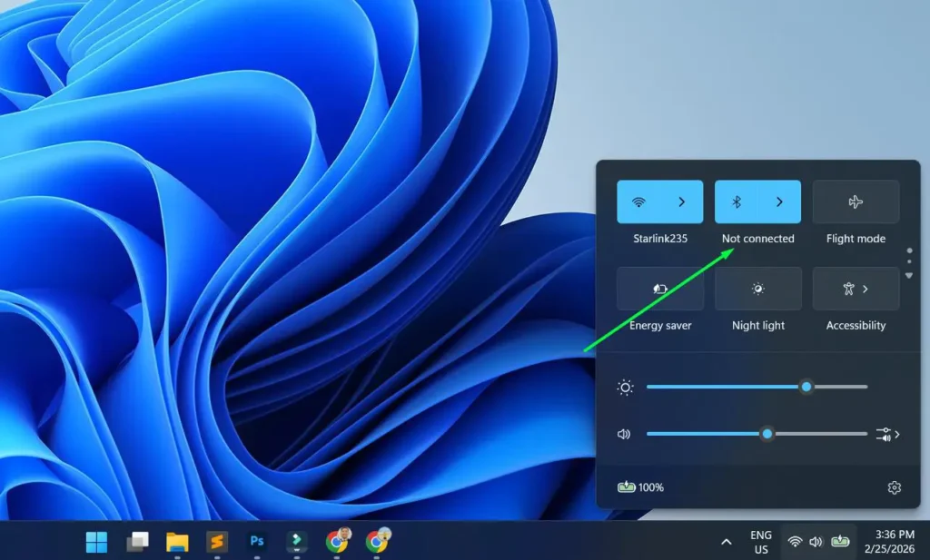The height and width of the screenshot is (560, 930).
Task: Click the Energy saver leaf icon
Action: pos(659,288)
